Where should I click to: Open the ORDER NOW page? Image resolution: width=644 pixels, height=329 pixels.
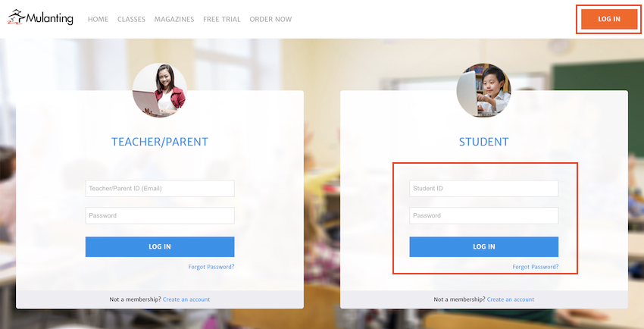point(270,19)
